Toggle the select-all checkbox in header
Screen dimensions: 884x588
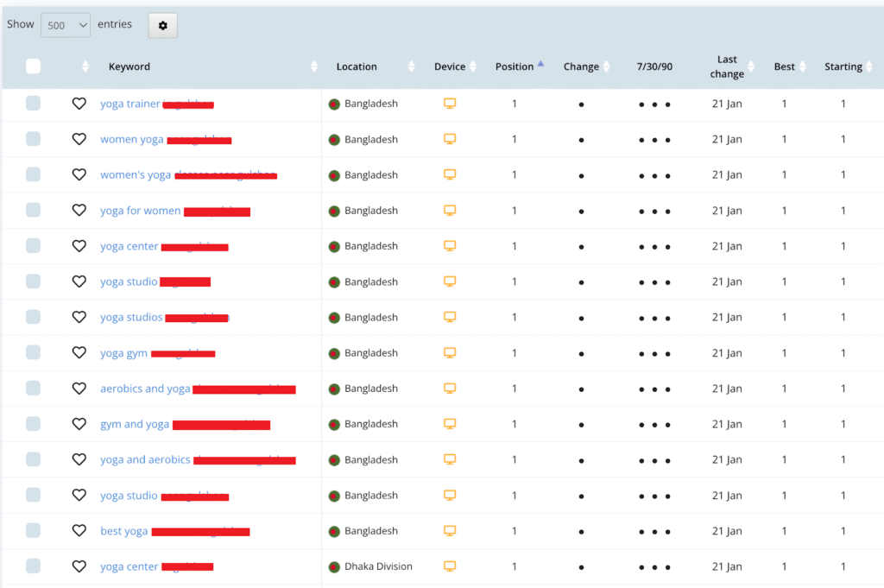click(33, 66)
